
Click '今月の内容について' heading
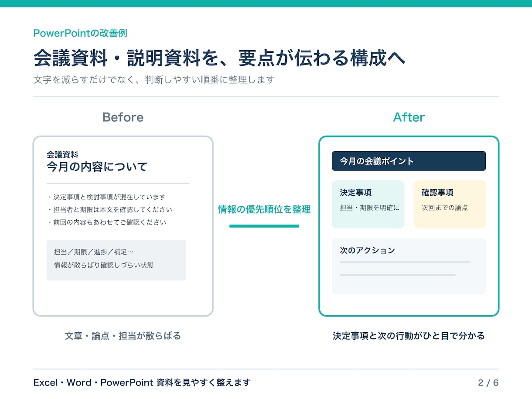pyautogui.click(x=97, y=167)
